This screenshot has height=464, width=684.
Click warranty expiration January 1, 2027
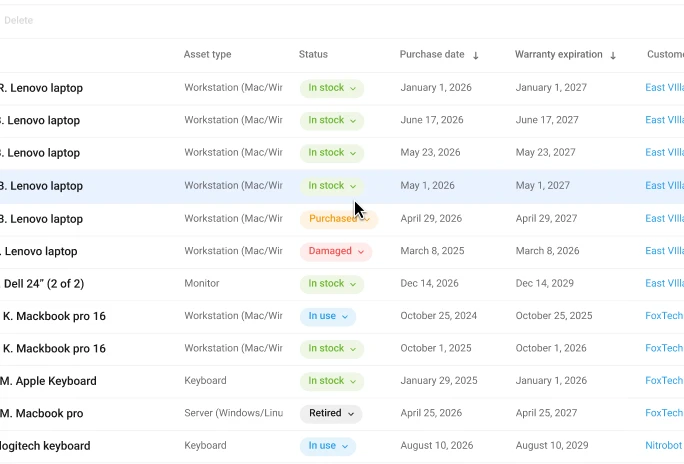pos(551,88)
